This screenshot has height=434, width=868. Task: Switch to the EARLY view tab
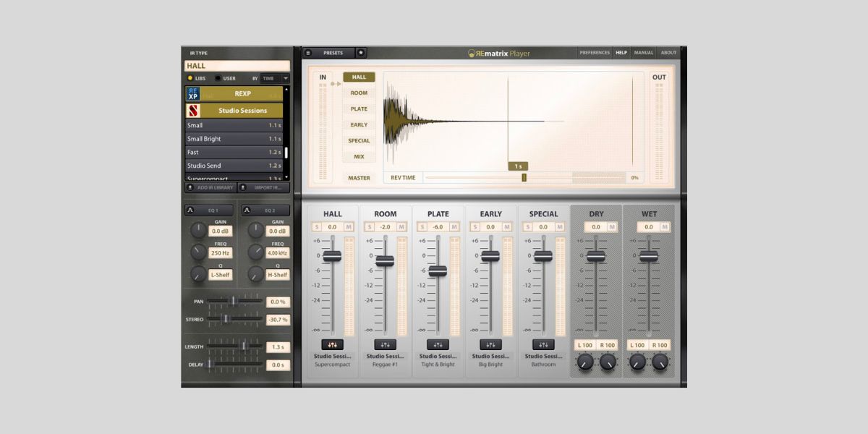coord(359,125)
